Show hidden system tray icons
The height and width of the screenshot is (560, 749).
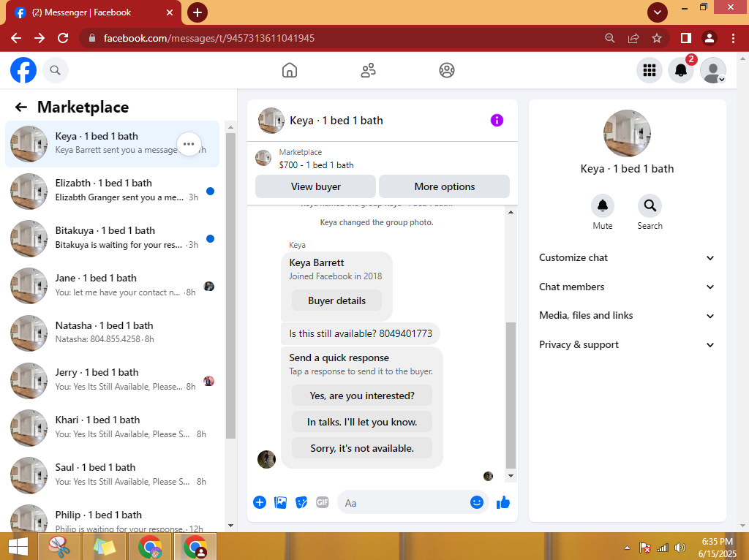tap(627, 548)
